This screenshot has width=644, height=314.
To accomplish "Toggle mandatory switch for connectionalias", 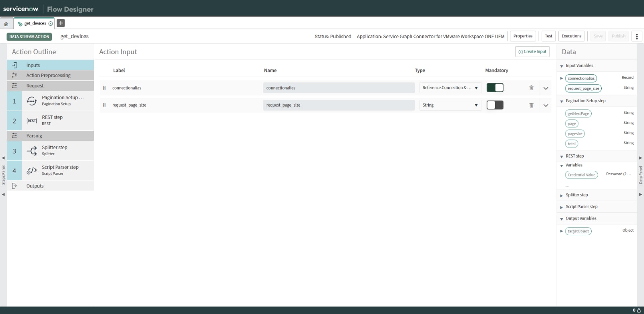I will click(x=495, y=88).
